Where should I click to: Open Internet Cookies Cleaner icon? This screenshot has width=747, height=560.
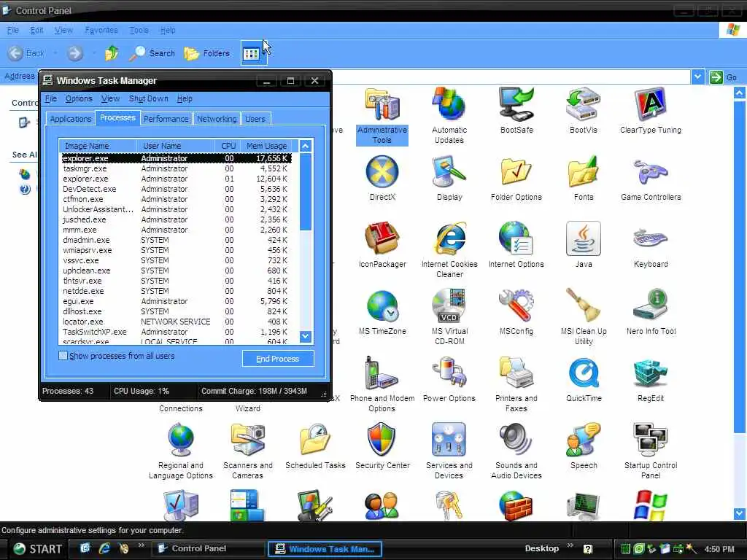click(x=449, y=250)
